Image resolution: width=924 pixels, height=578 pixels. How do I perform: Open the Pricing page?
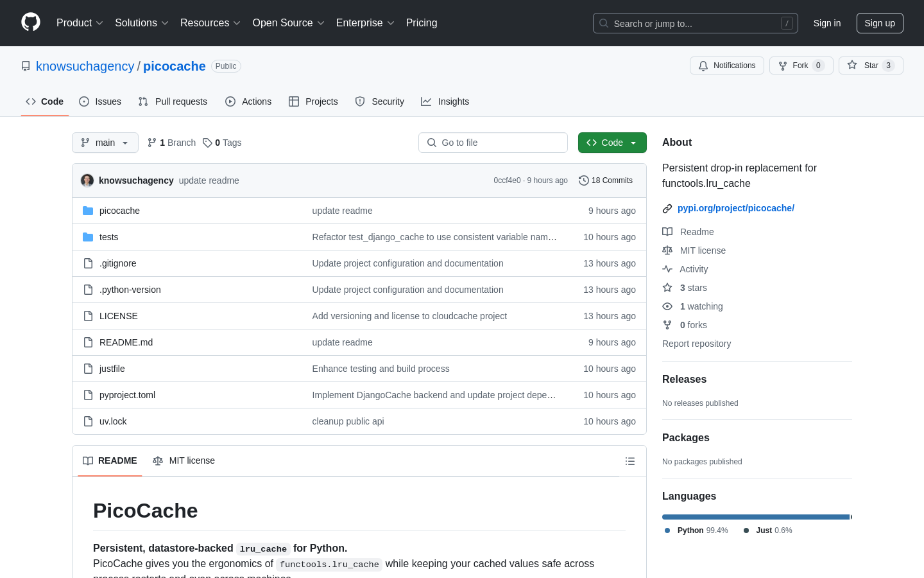[422, 23]
